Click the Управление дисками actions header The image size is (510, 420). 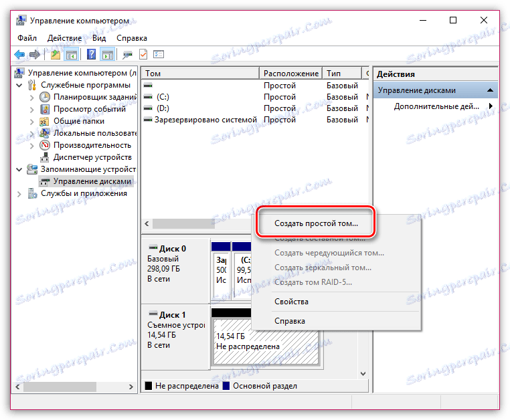point(436,90)
